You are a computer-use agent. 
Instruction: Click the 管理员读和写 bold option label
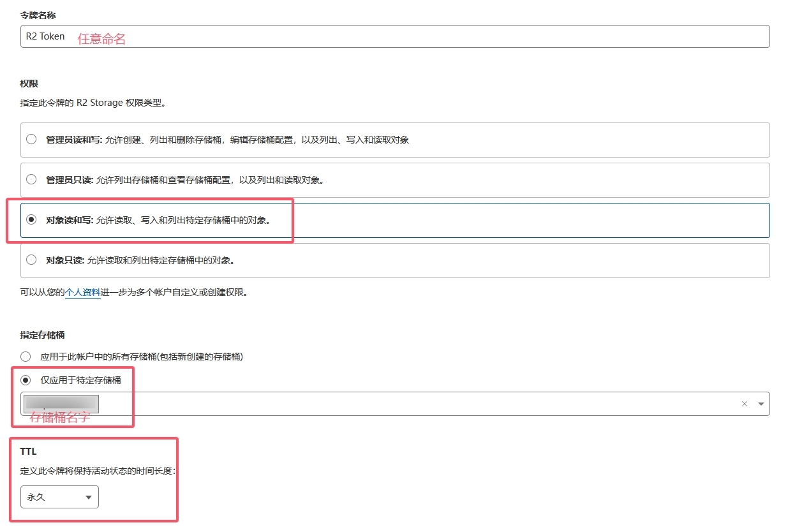[x=69, y=140]
